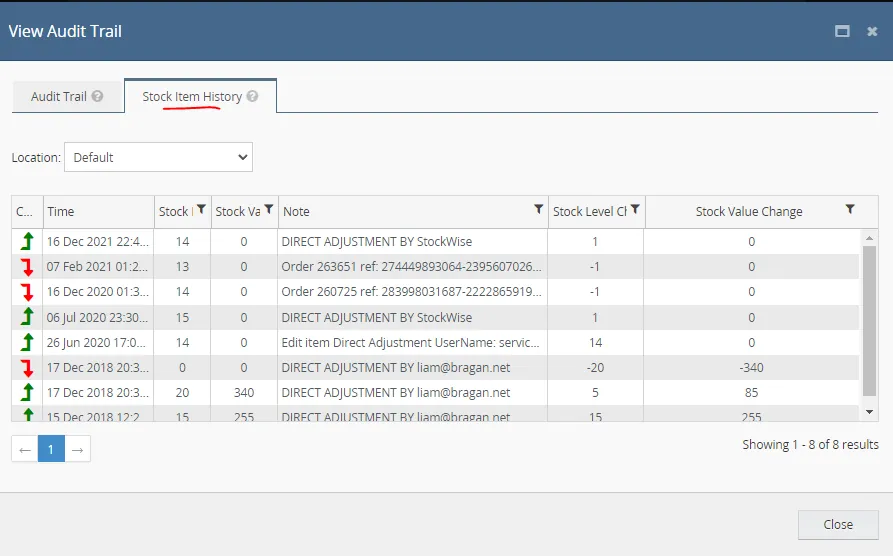Click green up arrow for 16 Dec 2021 row

pyautogui.click(x=27, y=242)
